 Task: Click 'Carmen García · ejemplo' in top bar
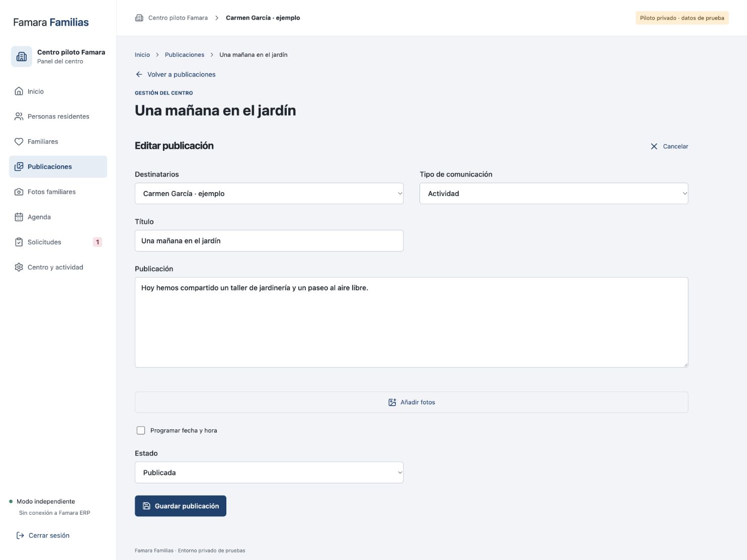(x=263, y=18)
